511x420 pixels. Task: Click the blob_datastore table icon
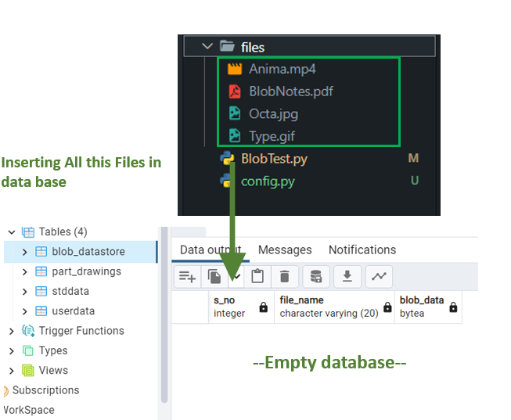(x=41, y=252)
